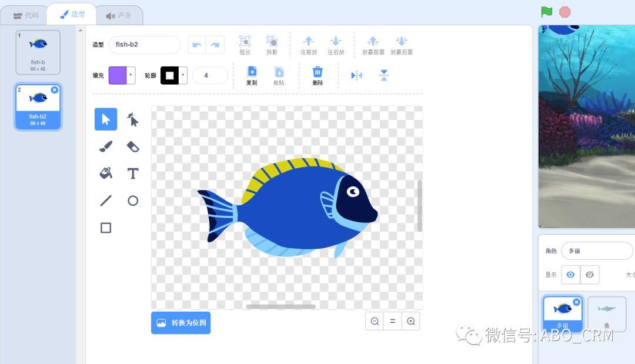Click the Forward (往前放) icon
This screenshot has width=635, height=364.
pos(309,41)
